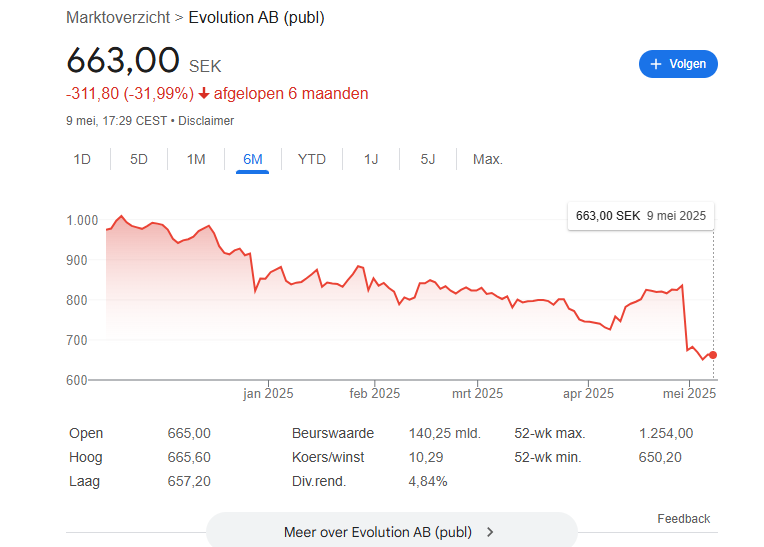Click the Volgen follow button
Viewport: 764px width, 547px height.
[x=678, y=64]
